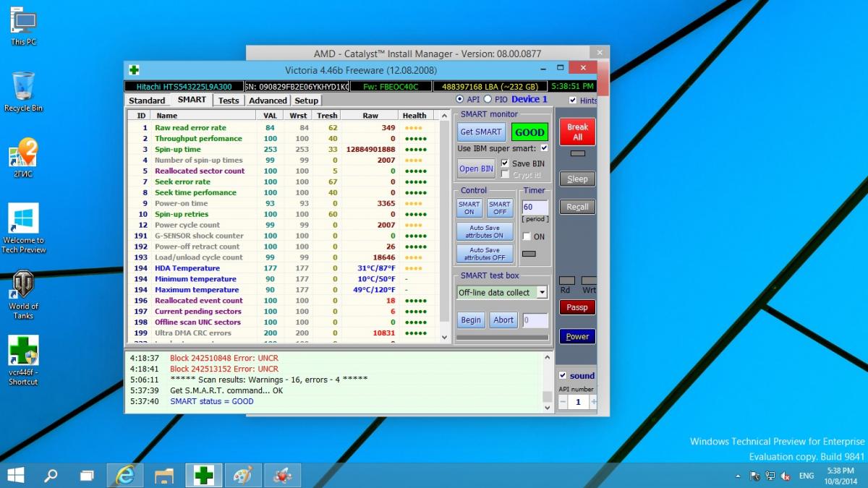
Task: Open the Recycle Bin icon
Action: pyautogui.click(x=23, y=92)
